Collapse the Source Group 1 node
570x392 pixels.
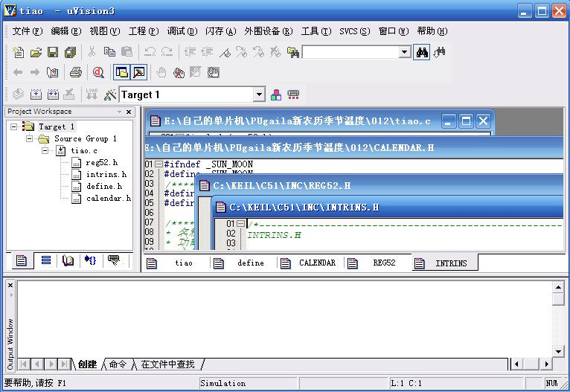tap(29, 139)
